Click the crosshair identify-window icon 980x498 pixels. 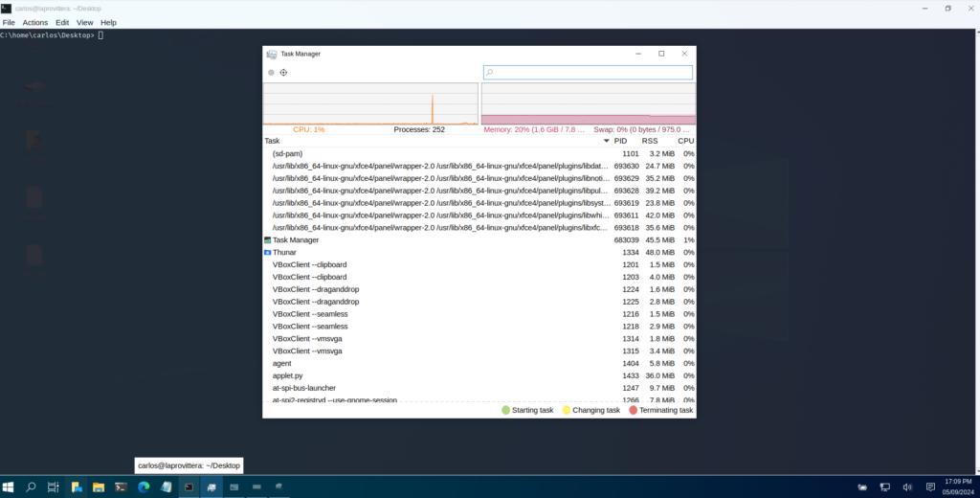(x=283, y=72)
